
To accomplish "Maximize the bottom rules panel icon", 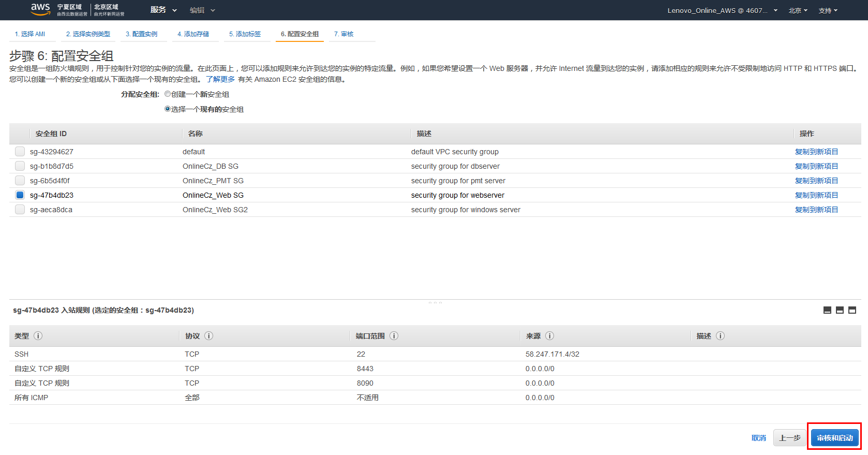I will click(x=852, y=310).
